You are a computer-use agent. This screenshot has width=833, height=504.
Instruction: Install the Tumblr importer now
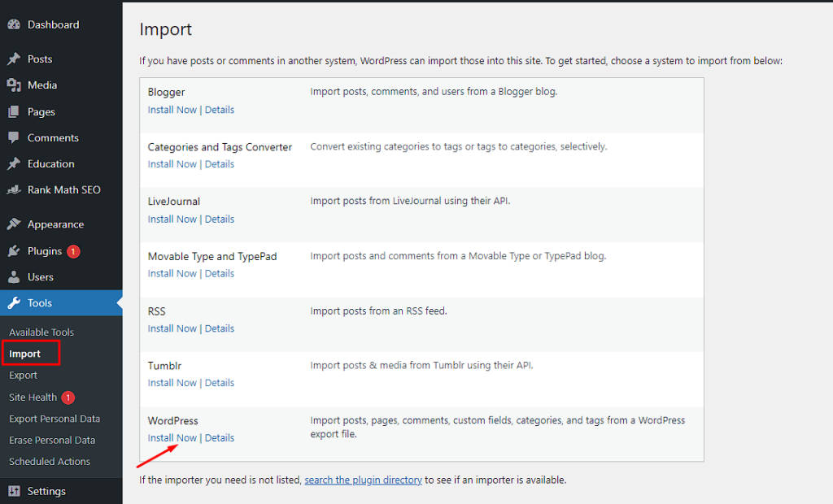(x=172, y=383)
